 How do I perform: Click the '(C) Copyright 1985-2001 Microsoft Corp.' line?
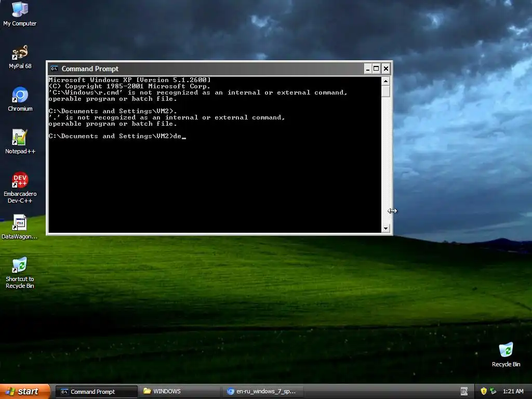coord(129,86)
